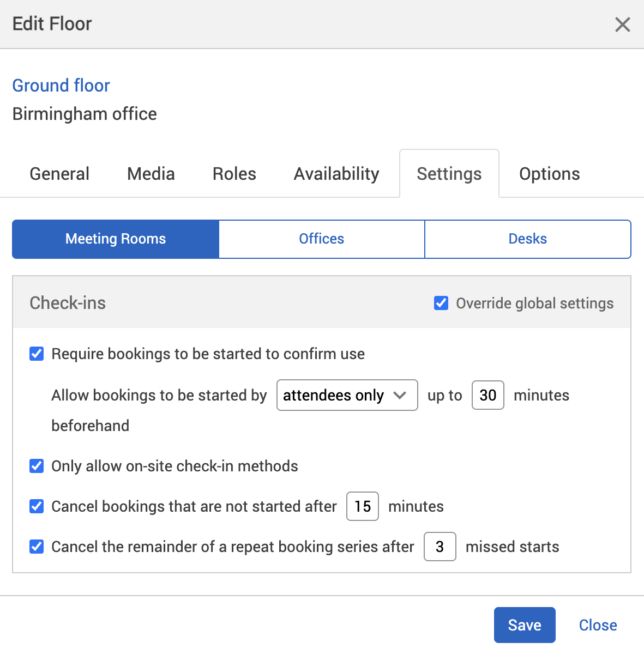Image resolution: width=644 pixels, height=649 pixels.
Task: Uncheck Override global settings
Action: point(441,303)
